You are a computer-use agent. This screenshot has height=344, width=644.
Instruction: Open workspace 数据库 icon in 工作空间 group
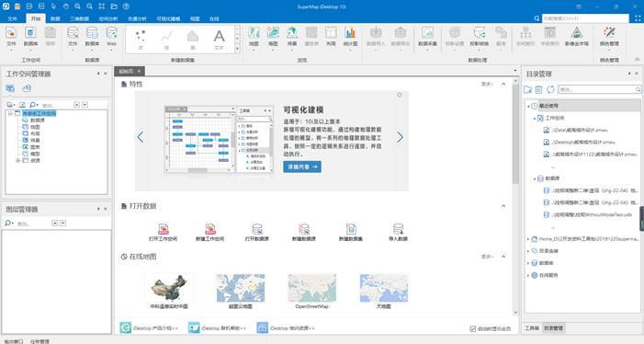tap(31, 36)
